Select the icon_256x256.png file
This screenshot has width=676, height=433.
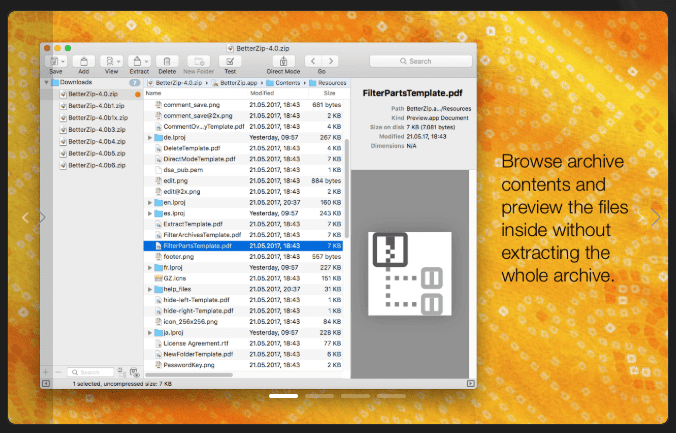pos(243,322)
